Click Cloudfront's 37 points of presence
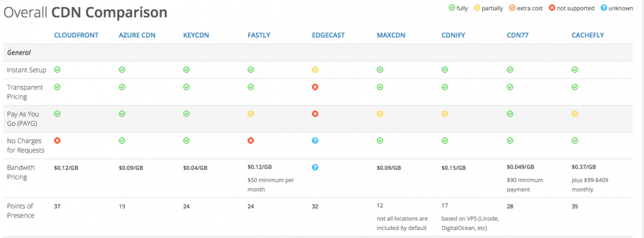Viewport: 644px width, 238px height. 58,206
